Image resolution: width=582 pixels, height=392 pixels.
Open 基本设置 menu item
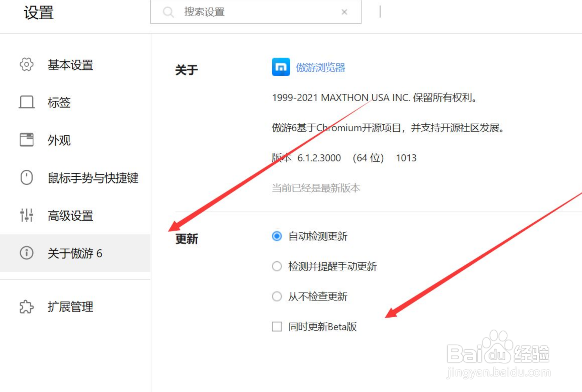(x=70, y=65)
